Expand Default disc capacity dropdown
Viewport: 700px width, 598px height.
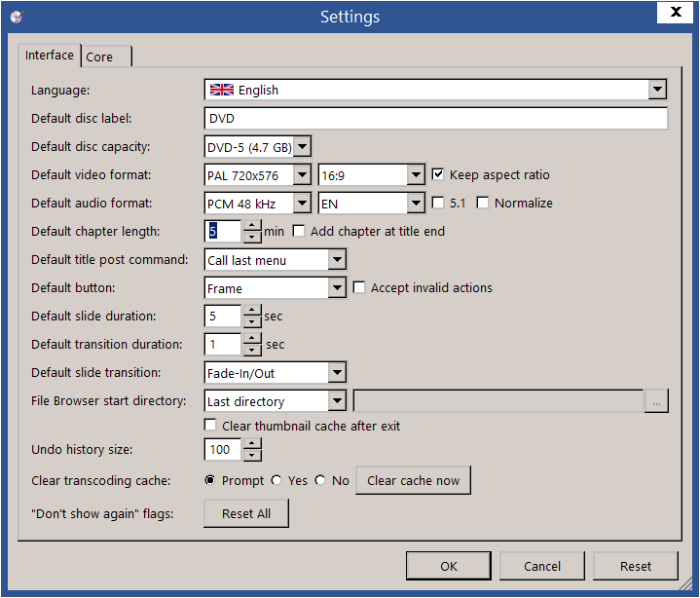pos(302,147)
